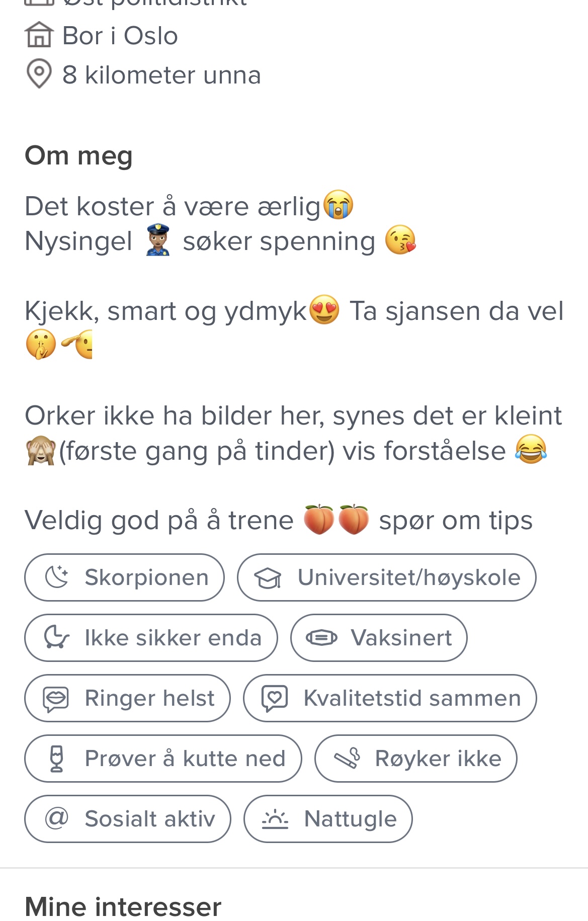Select the Prøver å kutte ned tag

click(163, 759)
